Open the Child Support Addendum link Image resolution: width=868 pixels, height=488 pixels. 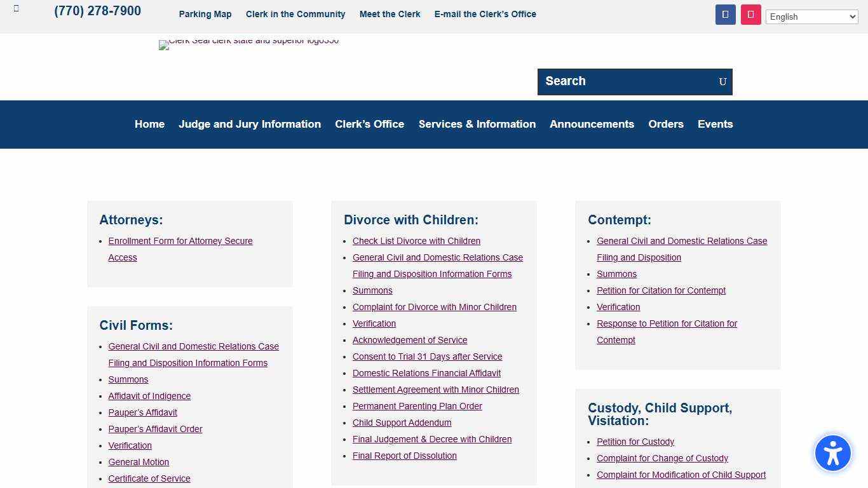[402, 423]
